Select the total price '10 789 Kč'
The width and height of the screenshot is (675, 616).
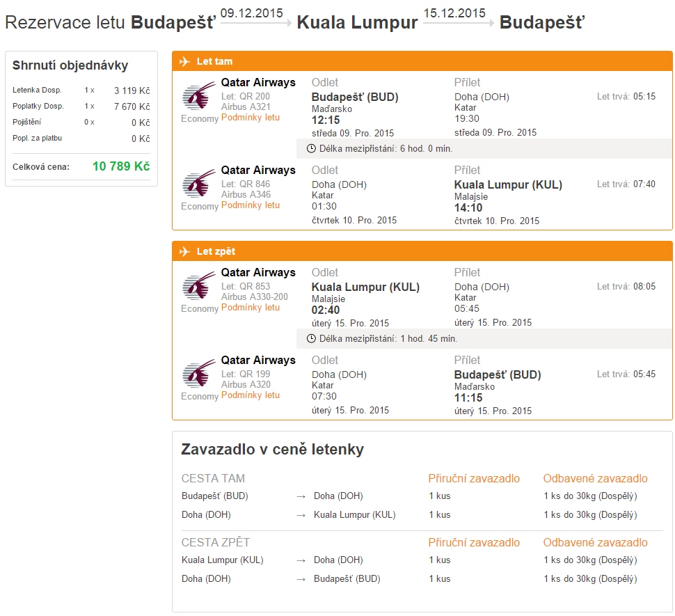pos(121,166)
